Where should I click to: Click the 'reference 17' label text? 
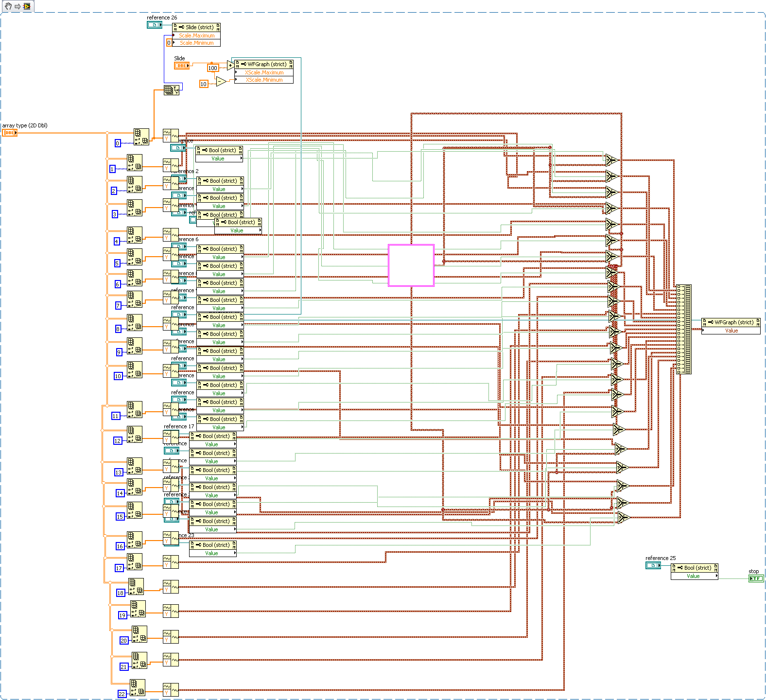[x=179, y=426]
